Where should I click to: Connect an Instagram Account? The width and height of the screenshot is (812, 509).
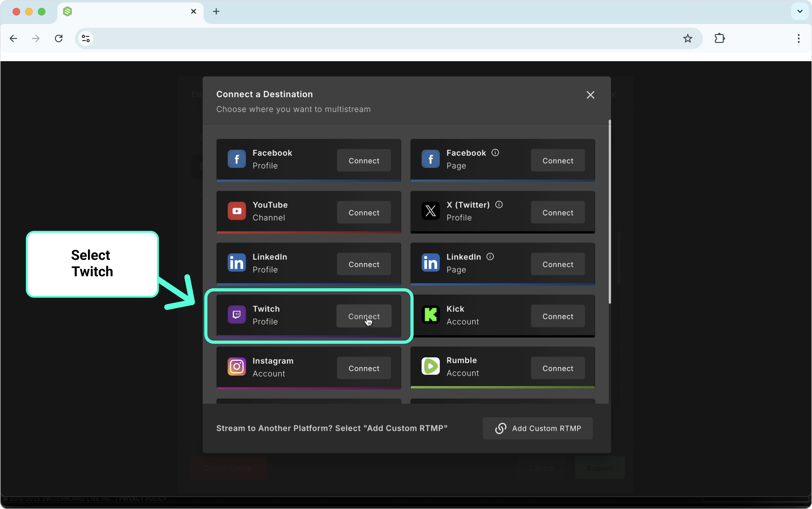(364, 368)
